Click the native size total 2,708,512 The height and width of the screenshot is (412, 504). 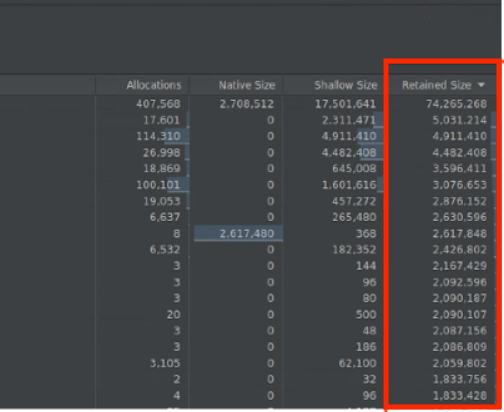pos(247,104)
